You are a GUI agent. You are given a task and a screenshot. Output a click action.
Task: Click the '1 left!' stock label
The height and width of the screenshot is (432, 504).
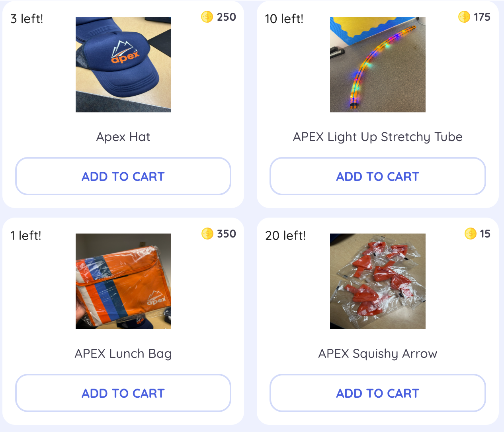[26, 236]
